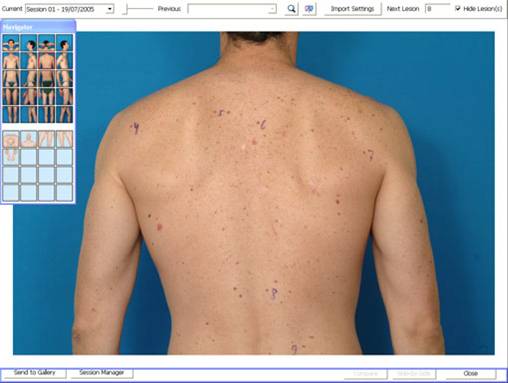Click the Navigator panel title bar

click(38, 27)
